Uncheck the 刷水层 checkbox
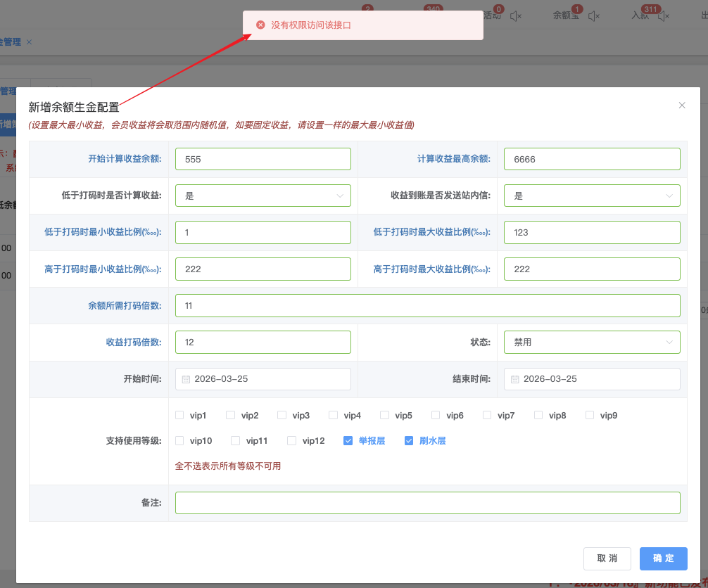This screenshot has width=708, height=588. click(409, 441)
